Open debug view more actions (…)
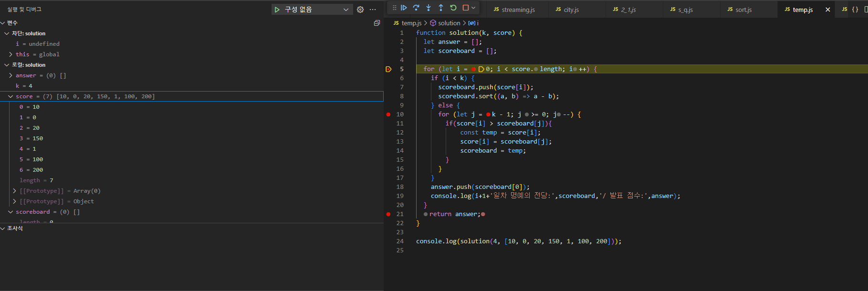This screenshot has height=291, width=868. pyautogui.click(x=373, y=10)
